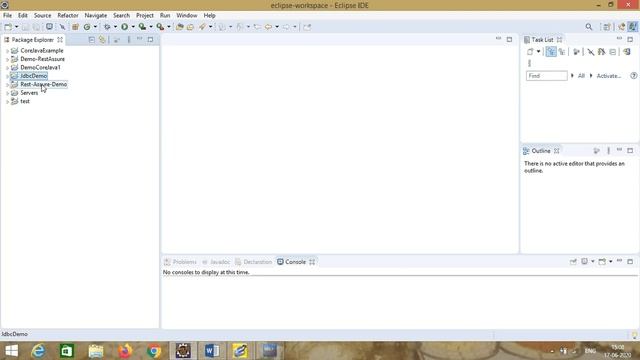Screen dimensions: 640x360
Task: Click the Back navigation yellow arrow
Action: coord(268,27)
